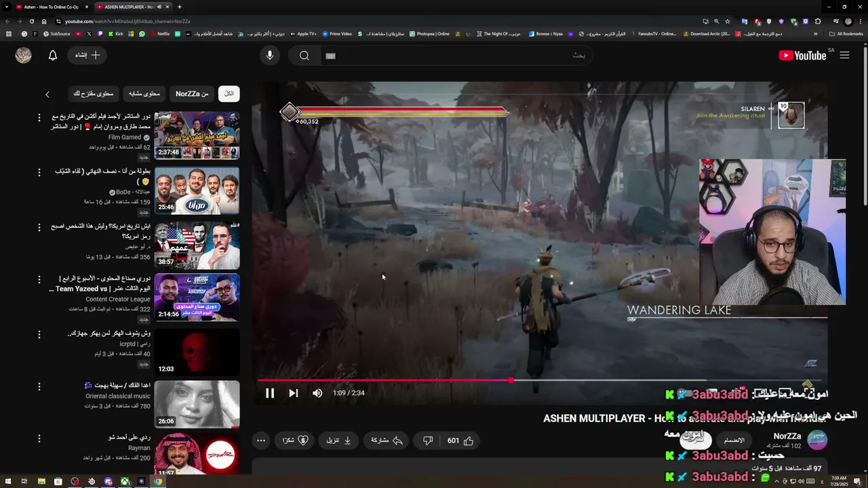Viewport: 868px width, 488px height.
Task: Select the 'الكل' filter chip
Action: [x=229, y=94]
